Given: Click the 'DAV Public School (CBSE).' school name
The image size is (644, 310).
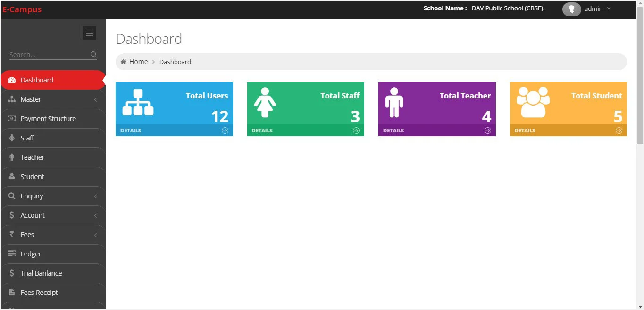Looking at the screenshot, I should pyautogui.click(x=508, y=8).
